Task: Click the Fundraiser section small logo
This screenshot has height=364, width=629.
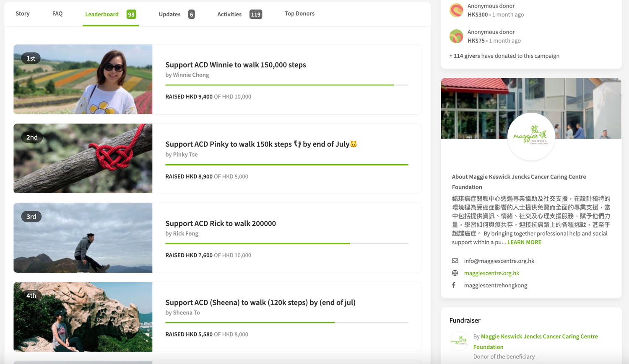Action: 459,341
